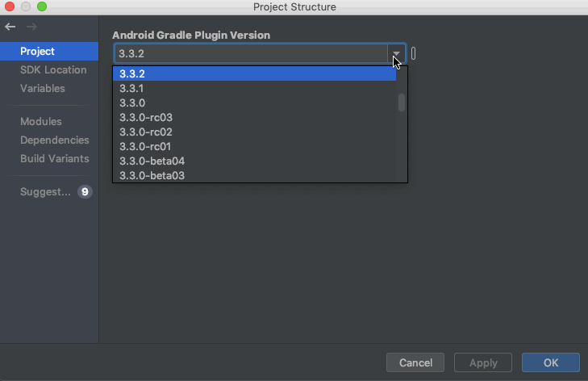Confirm with the OK button
The image size is (588, 381).
click(x=551, y=362)
